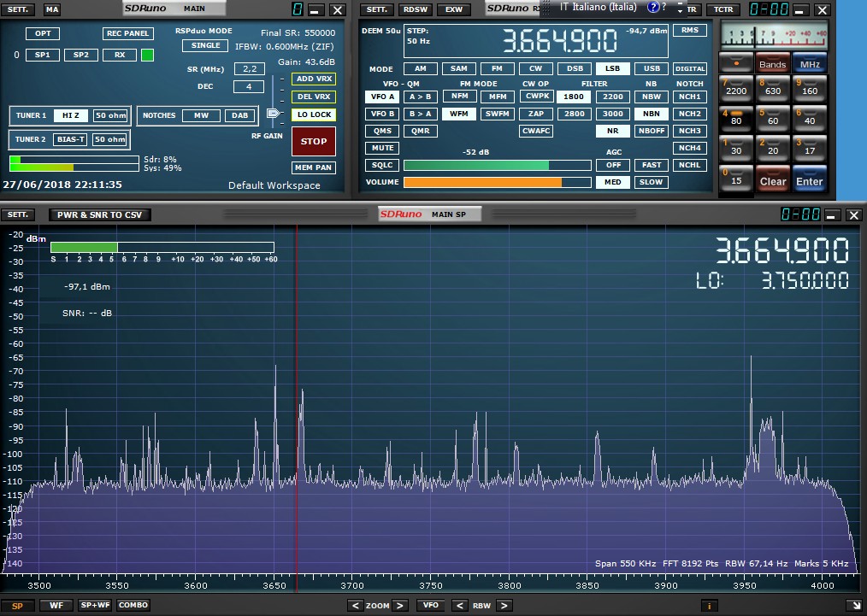Image resolution: width=867 pixels, height=616 pixels.
Task: Open MEM PAN
Action: tap(314, 167)
